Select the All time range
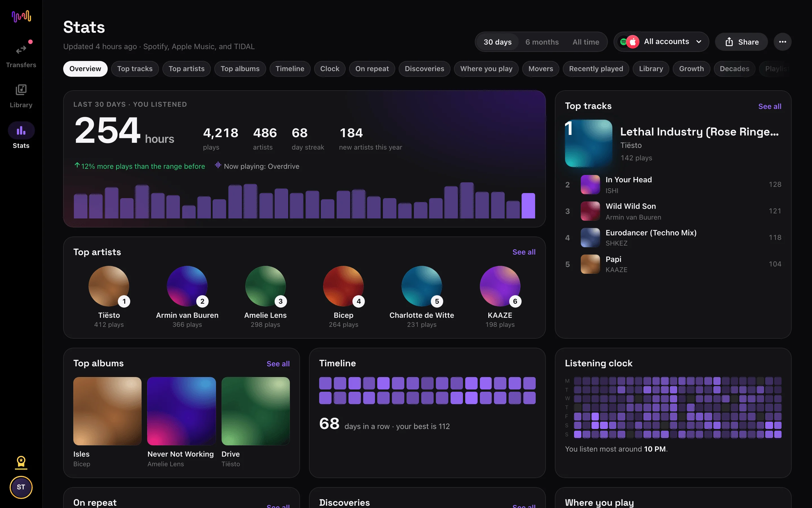Image resolution: width=812 pixels, height=508 pixels. pos(586,42)
